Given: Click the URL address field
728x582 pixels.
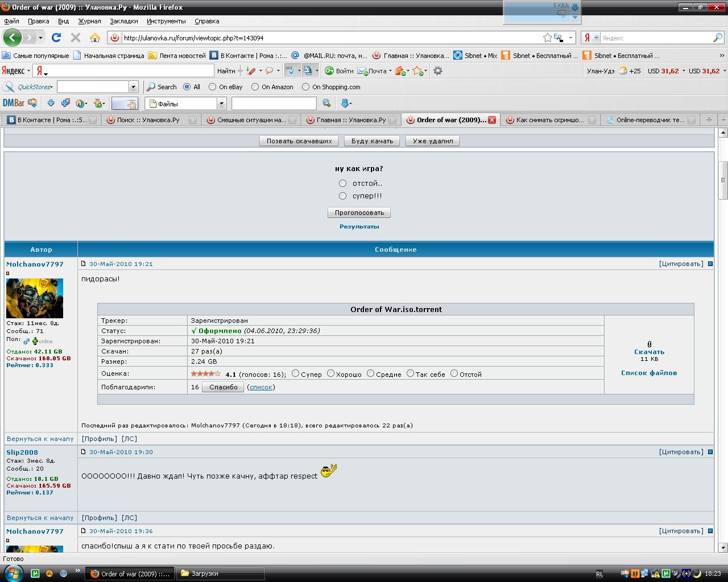Looking at the screenshot, I should tap(330, 38).
